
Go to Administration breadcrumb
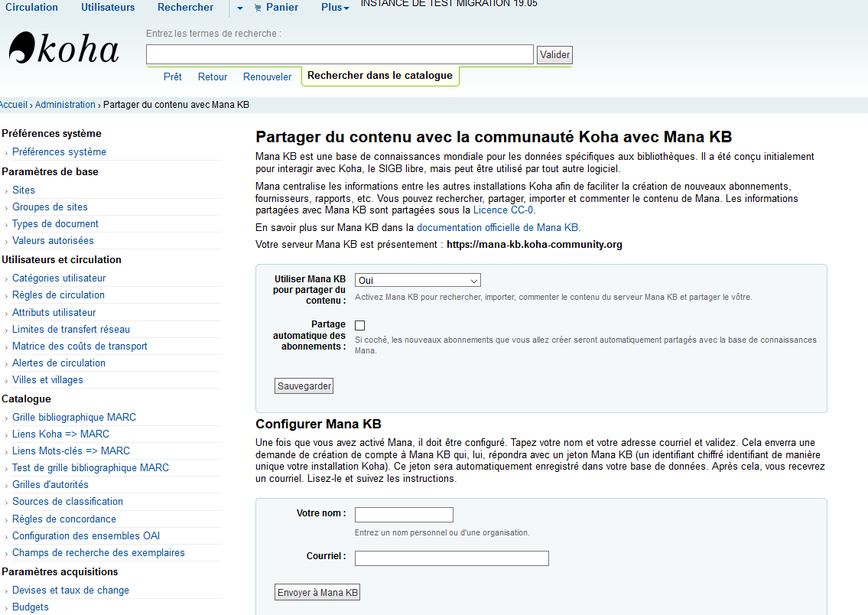click(x=65, y=105)
